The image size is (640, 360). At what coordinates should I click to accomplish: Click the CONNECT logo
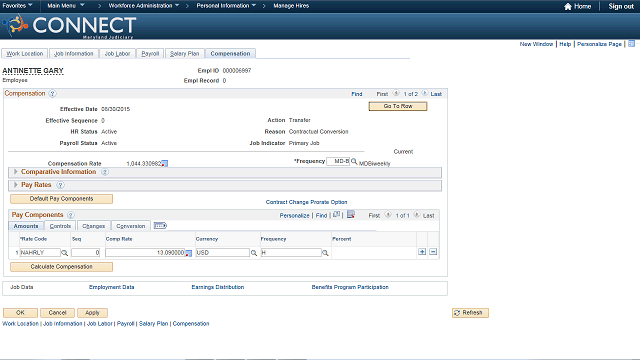[x=70, y=26]
